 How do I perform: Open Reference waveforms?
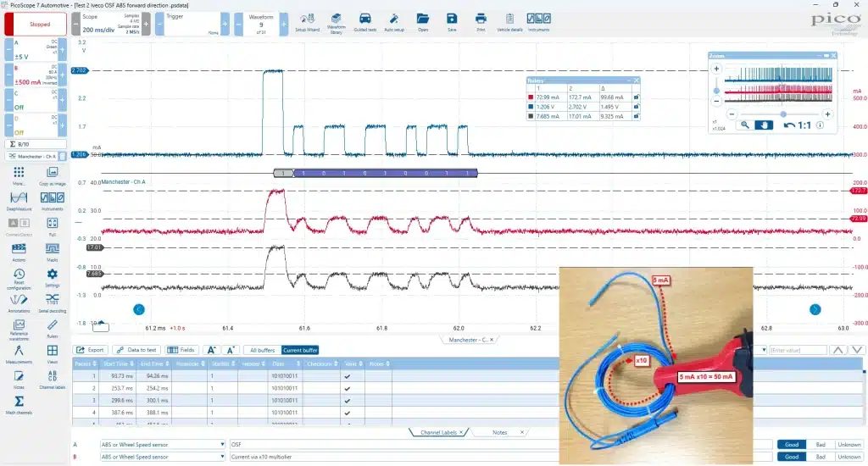[x=19, y=330]
